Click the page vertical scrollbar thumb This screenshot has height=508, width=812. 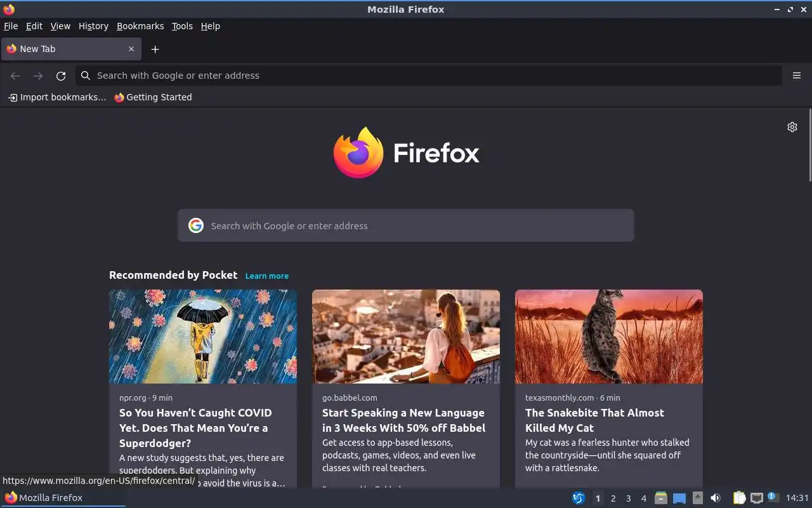point(809,145)
